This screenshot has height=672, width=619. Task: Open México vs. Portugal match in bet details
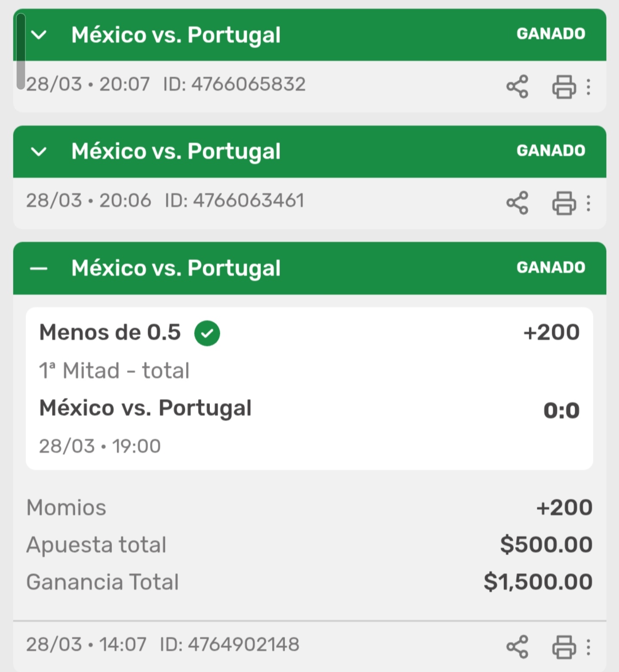tap(145, 408)
